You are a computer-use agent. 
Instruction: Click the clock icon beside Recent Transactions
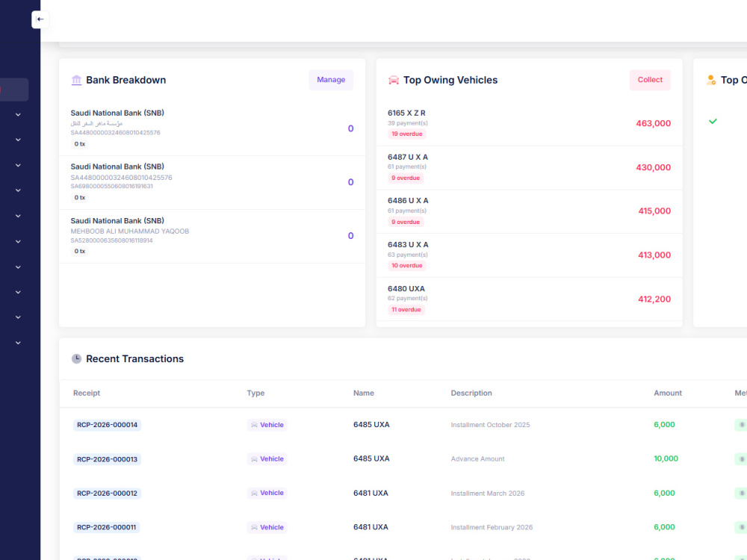[76, 358]
